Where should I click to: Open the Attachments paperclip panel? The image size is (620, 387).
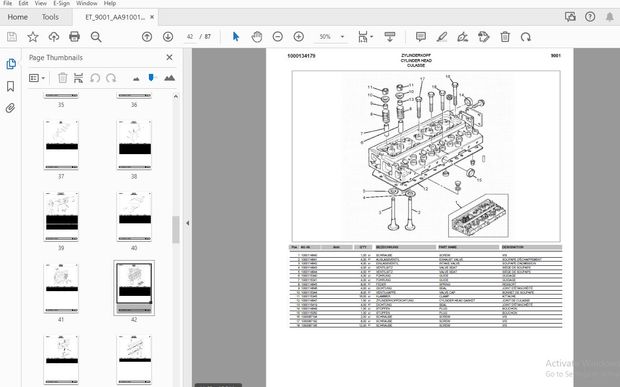click(10, 108)
